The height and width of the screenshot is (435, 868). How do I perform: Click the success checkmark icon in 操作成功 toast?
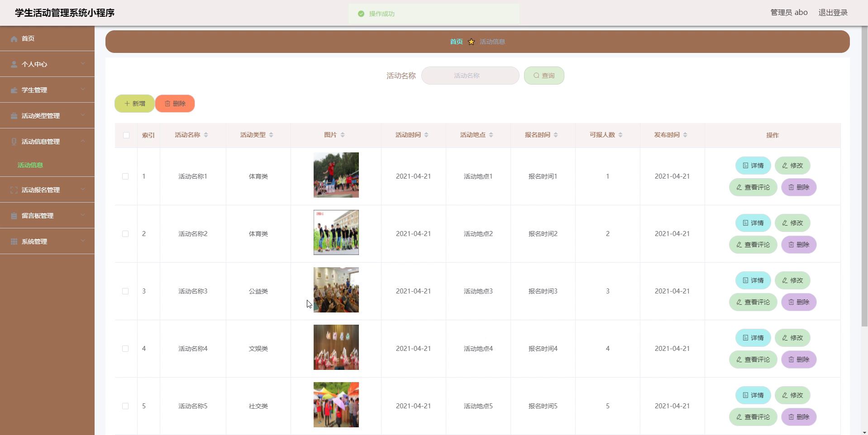pos(361,14)
